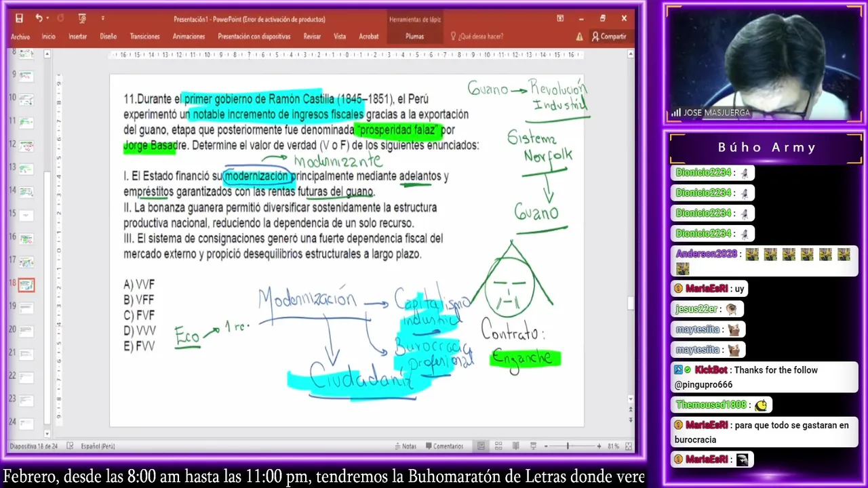Switch to the Insertar tab
Screen dimensions: 868x488
point(78,37)
